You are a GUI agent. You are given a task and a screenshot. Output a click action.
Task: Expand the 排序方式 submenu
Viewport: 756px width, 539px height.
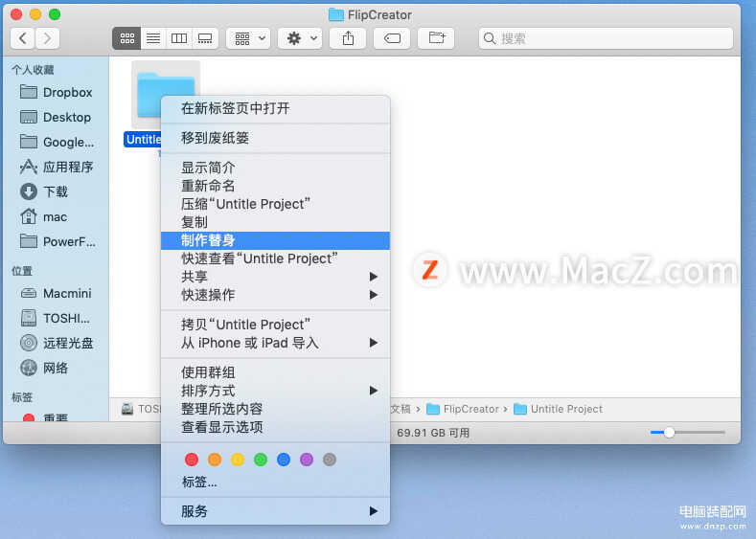click(x=275, y=391)
